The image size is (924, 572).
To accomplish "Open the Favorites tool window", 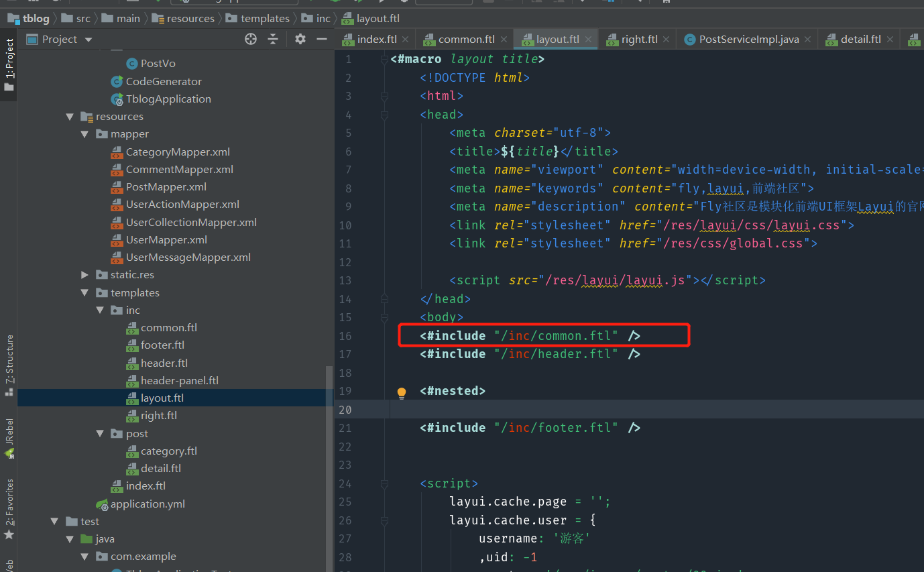I will 9,510.
